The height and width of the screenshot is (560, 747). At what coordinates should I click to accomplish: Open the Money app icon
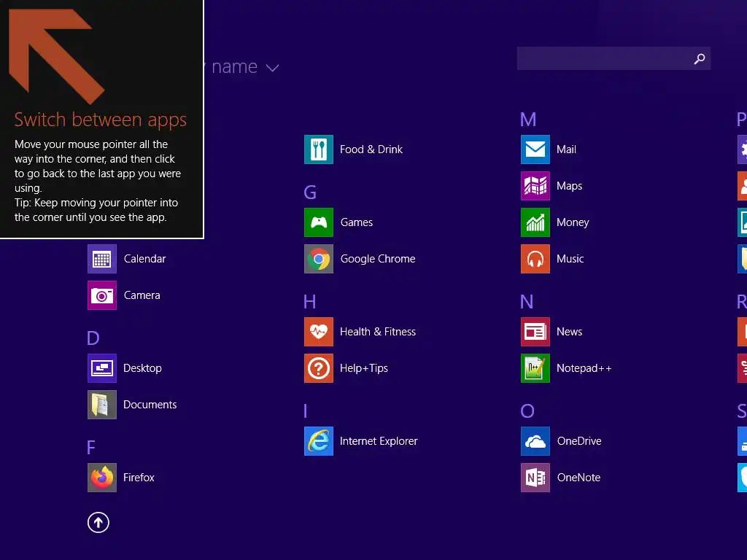click(535, 222)
